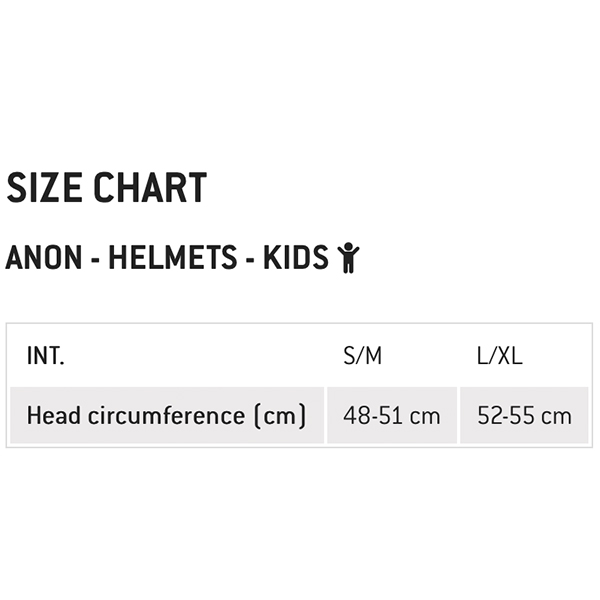The image size is (600, 600).
Task: Click the (cm) unit in the row label
Action: pyautogui.click(x=280, y=416)
